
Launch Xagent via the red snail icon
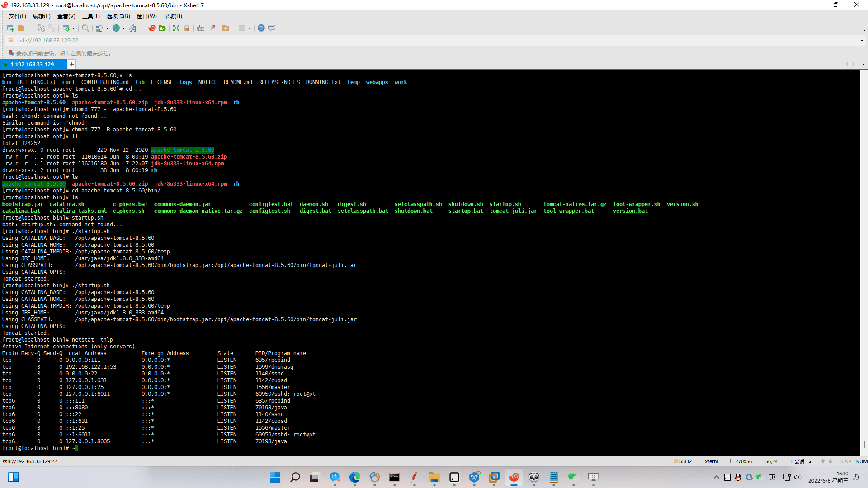152,28
